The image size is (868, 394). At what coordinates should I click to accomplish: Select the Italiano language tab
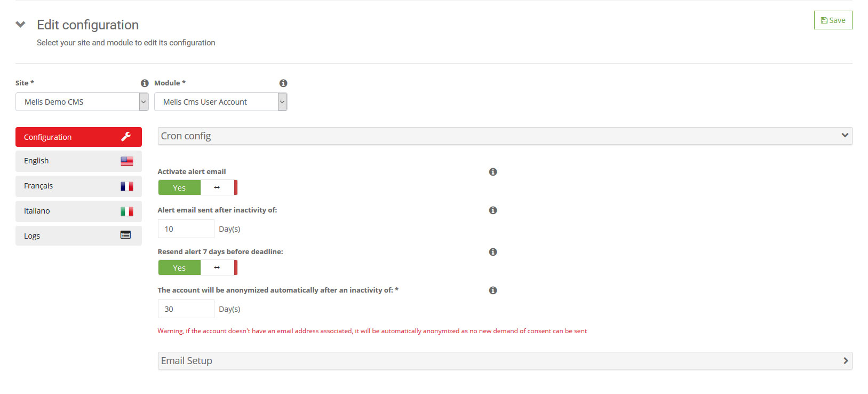(x=78, y=211)
